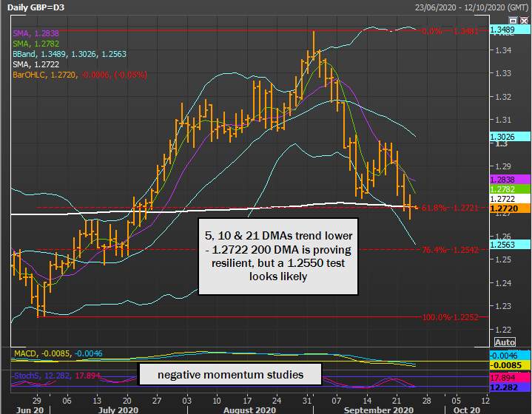This screenshot has width=532, height=414.
Task: Click the Jun 20 axis label
Action: [30, 410]
